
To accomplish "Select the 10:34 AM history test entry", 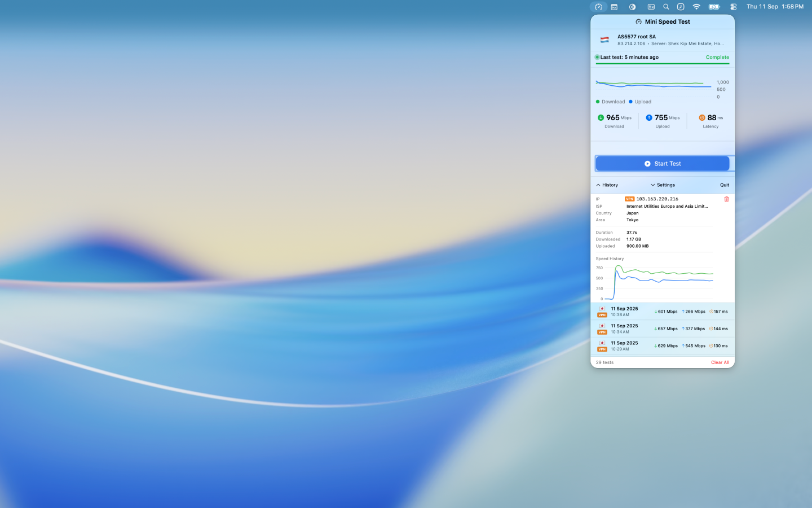I will point(663,329).
